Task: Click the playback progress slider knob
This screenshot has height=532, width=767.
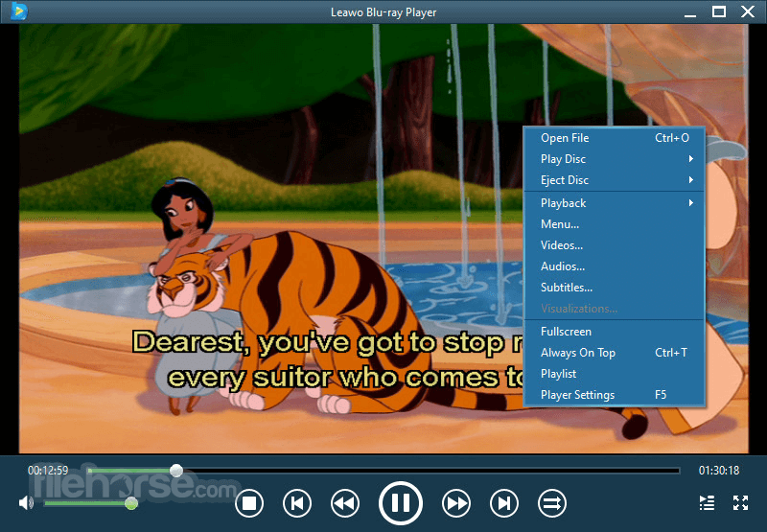Action: click(176, 471)
